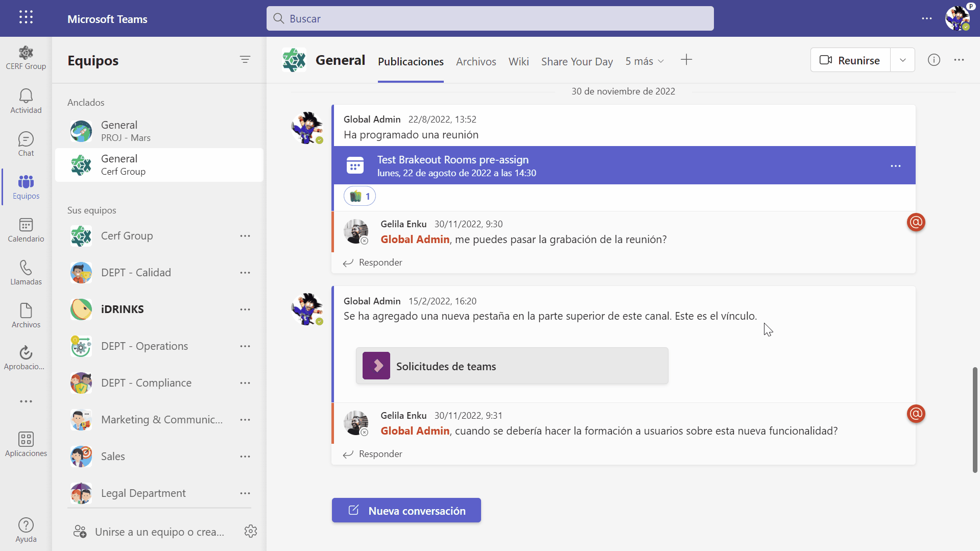
Task: Select Equipos in the left rail
Action: (x=26, y=187)
